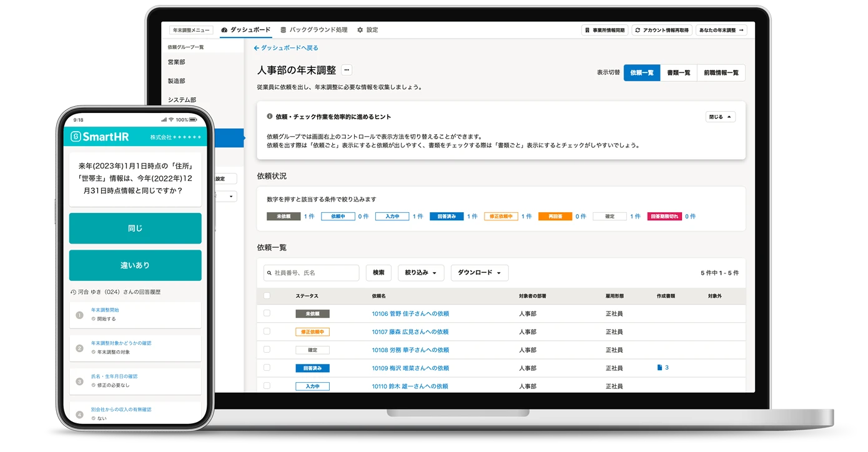
Task: Click the 検索 button
Action: [x=378, y=273]
